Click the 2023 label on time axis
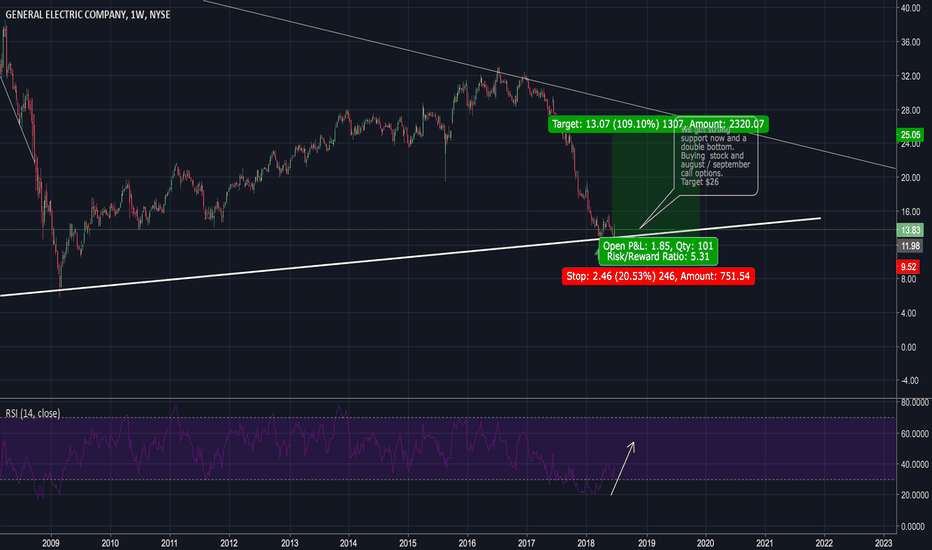The height and width of the screenshot is (550, 932). coord(884,543)
